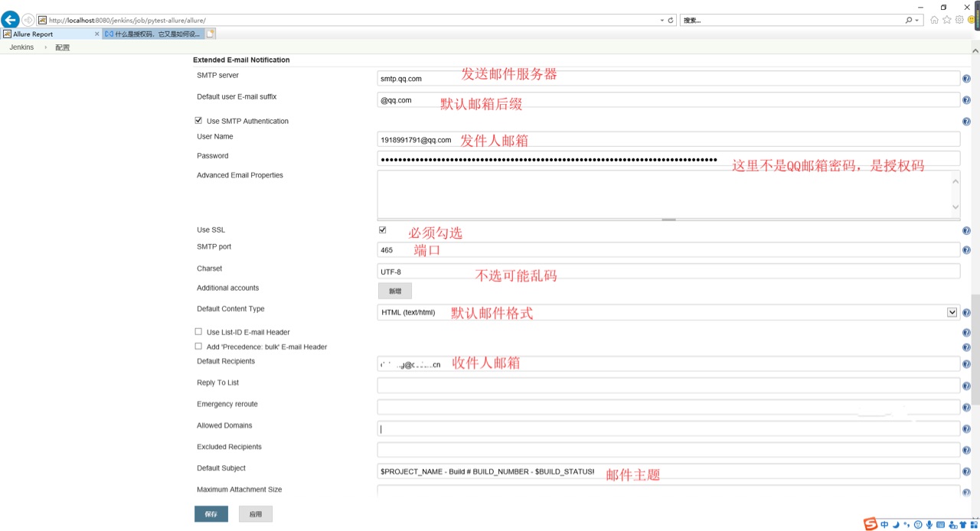Screen dimensions: 980x531
Task: Focus the User Name input field
Action: (x=668, y=139)
